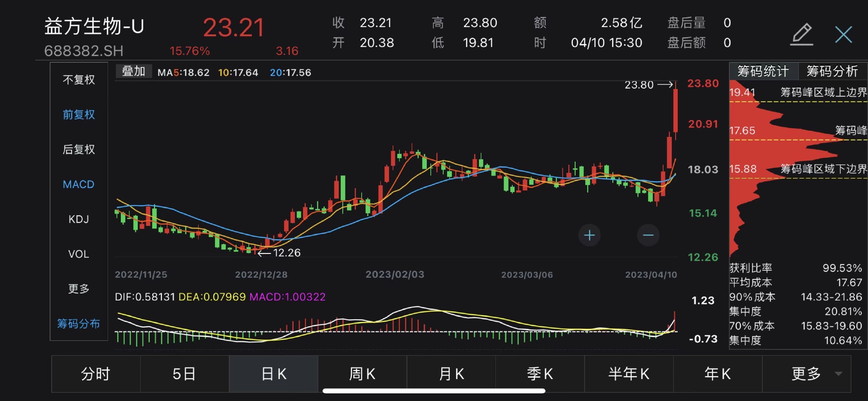Click 获利比率 99.53% value
The image size is (868, 401).
point(842,268)
